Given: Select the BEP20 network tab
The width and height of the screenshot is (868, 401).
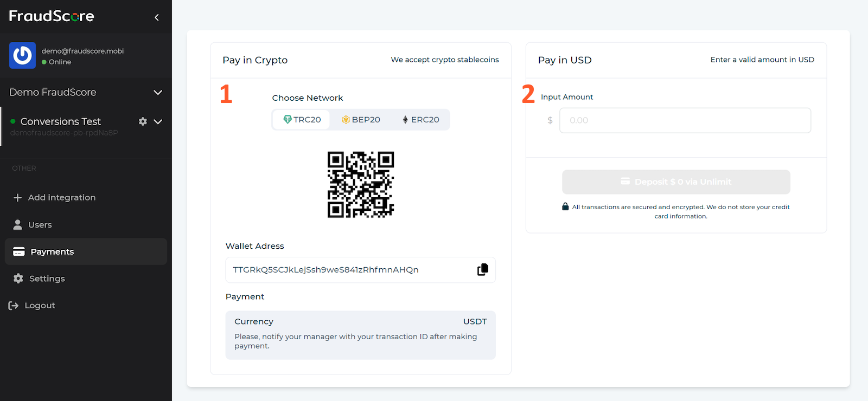Looking at the screenshot, I should (x=361, y=120).
